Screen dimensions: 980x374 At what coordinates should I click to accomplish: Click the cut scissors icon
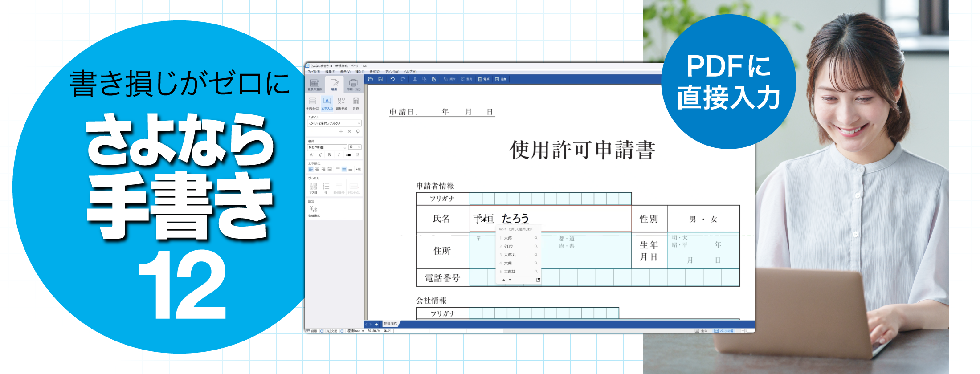(x=415, y=79)
